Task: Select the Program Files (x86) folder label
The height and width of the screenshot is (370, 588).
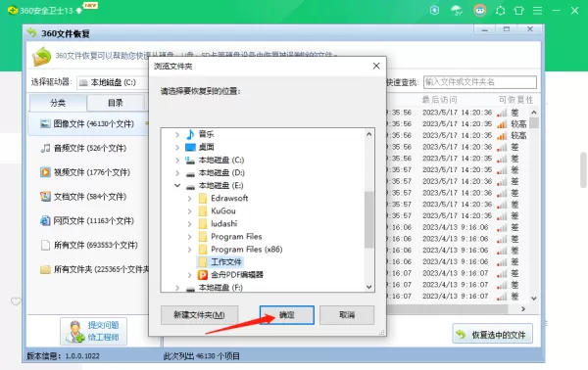Action: tap(246, 250)
